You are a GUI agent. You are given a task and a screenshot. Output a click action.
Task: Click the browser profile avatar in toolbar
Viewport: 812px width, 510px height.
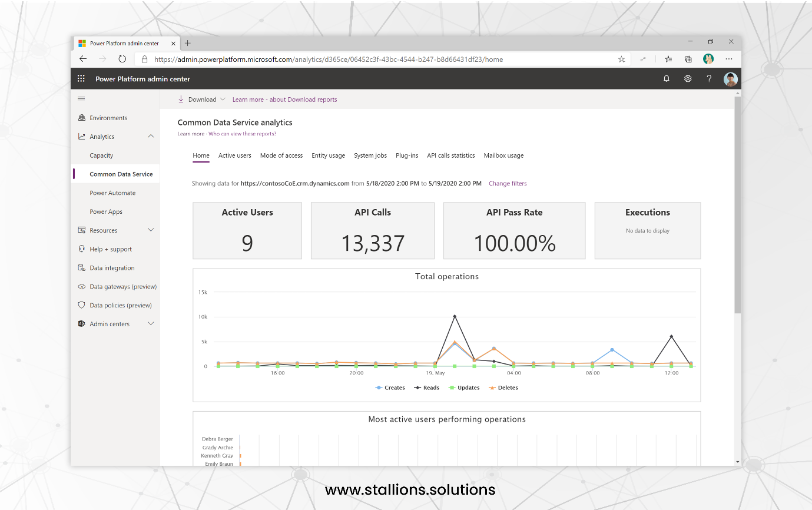coord(708,59)
